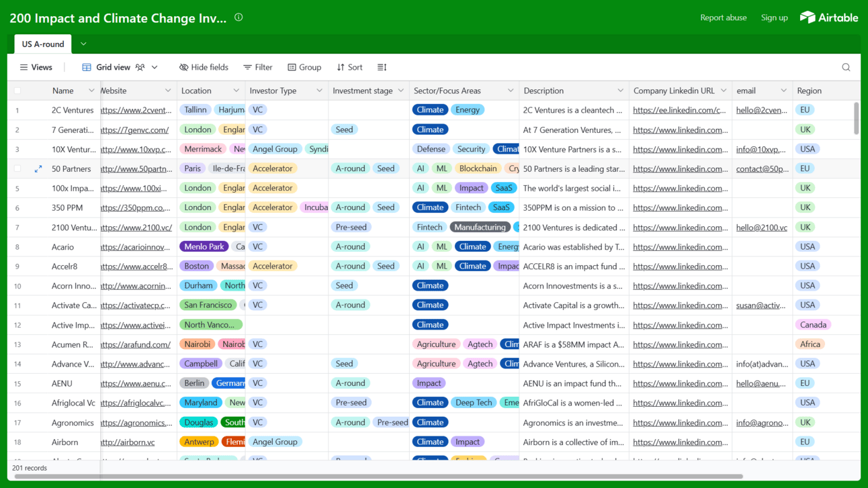Screen dimensions: 868x488
Task: Open the Grid view dropdown chevron
Action: click(x=155, y=67)
